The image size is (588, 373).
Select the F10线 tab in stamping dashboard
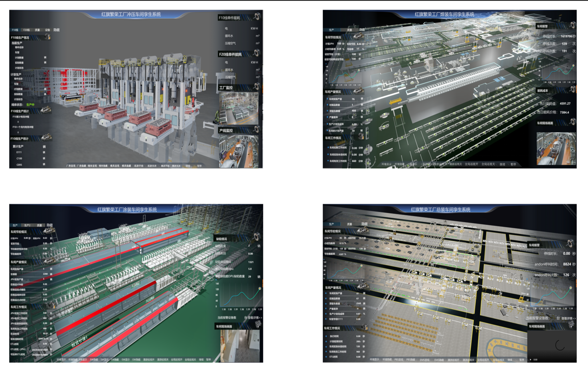[x=15, y=30]
